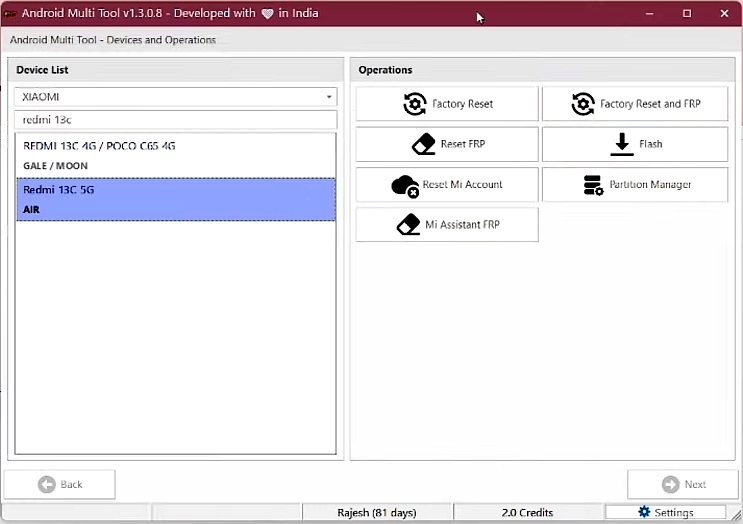The height and width of the screenshot is (524, 743).
Task: Click the Next arrow circle icon
Action: point(671,484)
